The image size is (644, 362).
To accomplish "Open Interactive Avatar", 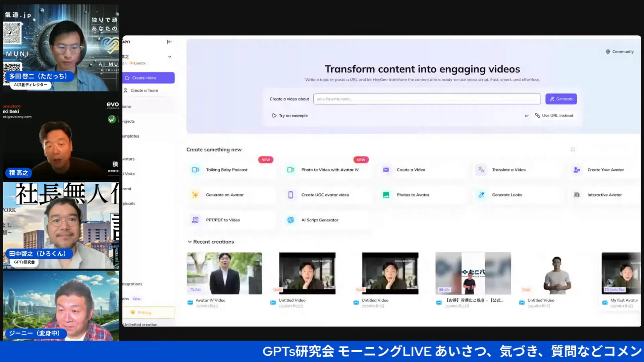I will (605, 195).
